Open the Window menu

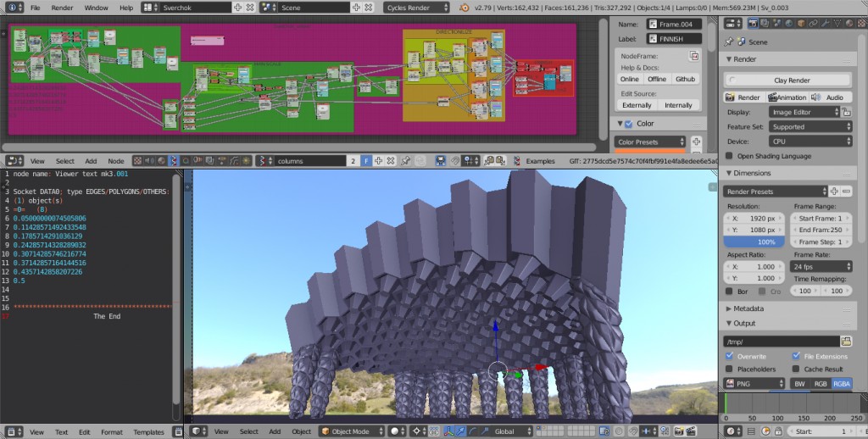coord(96,8)
